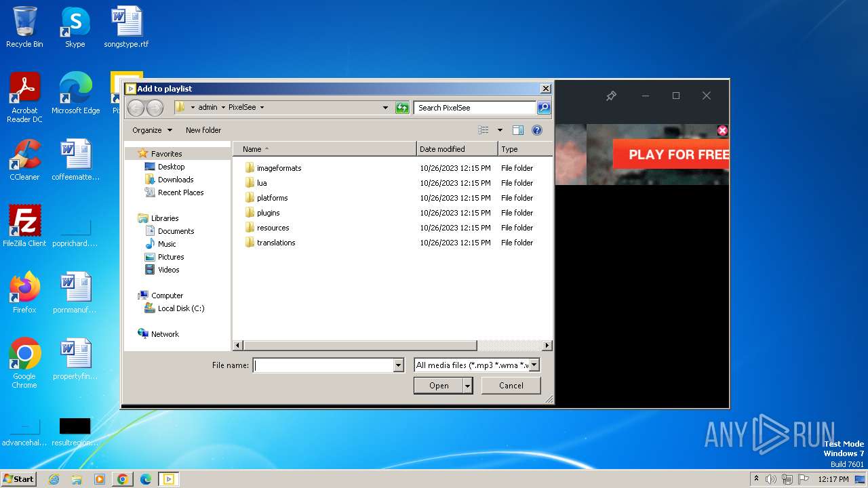Screen dimensions: 868x488
Task: Select songstype.rtf desktop file
Action: tap(126, 28)
